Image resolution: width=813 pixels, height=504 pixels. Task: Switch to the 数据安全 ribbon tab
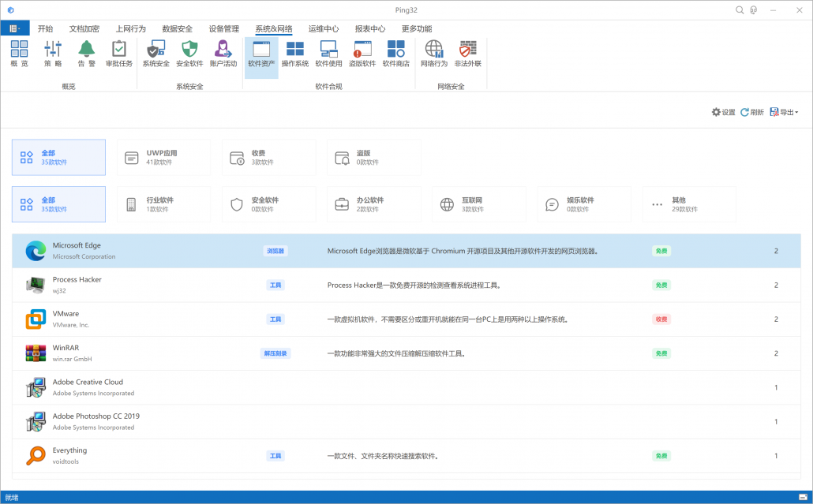pyautogui.click(x=178, y=28)
